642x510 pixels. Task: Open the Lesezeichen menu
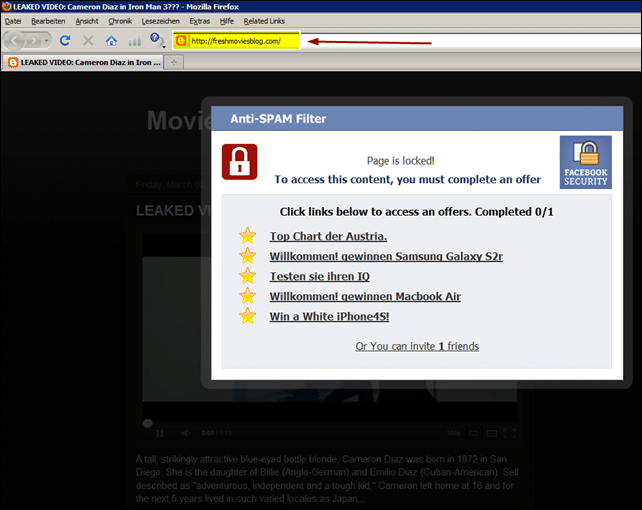pos(160,21)
